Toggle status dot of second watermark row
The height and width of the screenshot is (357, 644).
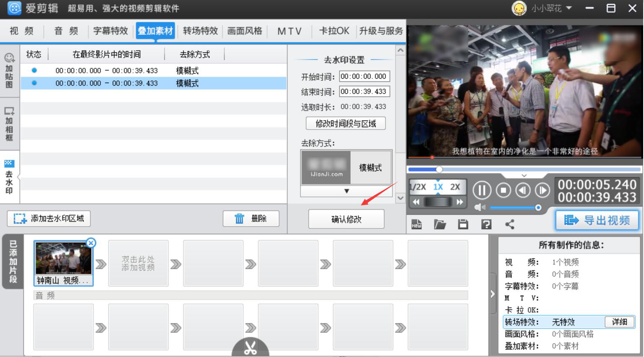tap(34, 83)
